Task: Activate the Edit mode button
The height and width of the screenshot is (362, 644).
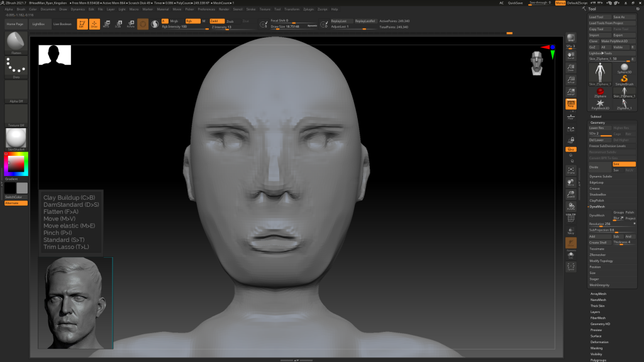Action: point(82,24)
